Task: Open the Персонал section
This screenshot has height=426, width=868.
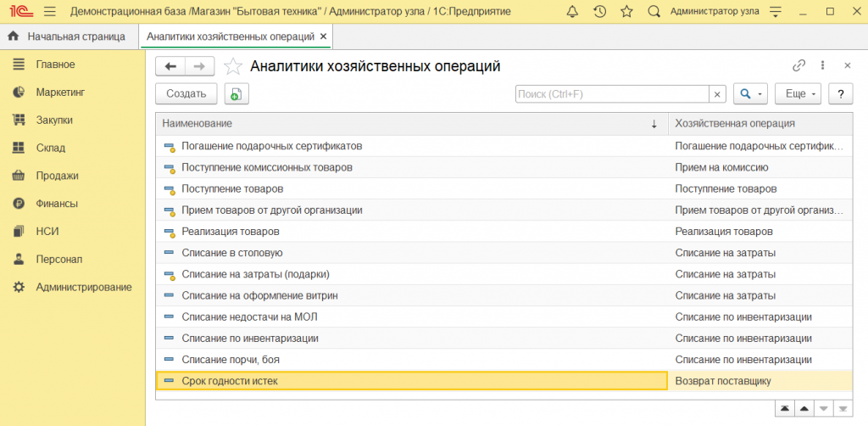Action: point(59,260)
